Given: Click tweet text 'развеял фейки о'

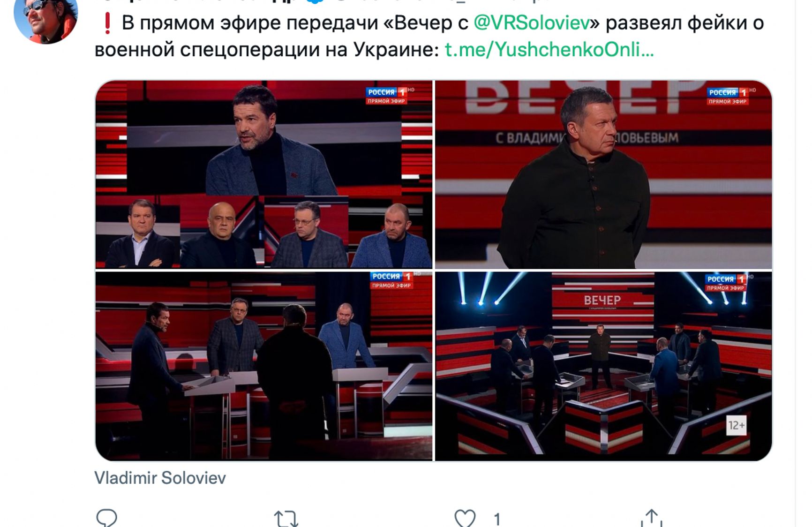Looking at the screenshot, I should [x=685, y=23].
